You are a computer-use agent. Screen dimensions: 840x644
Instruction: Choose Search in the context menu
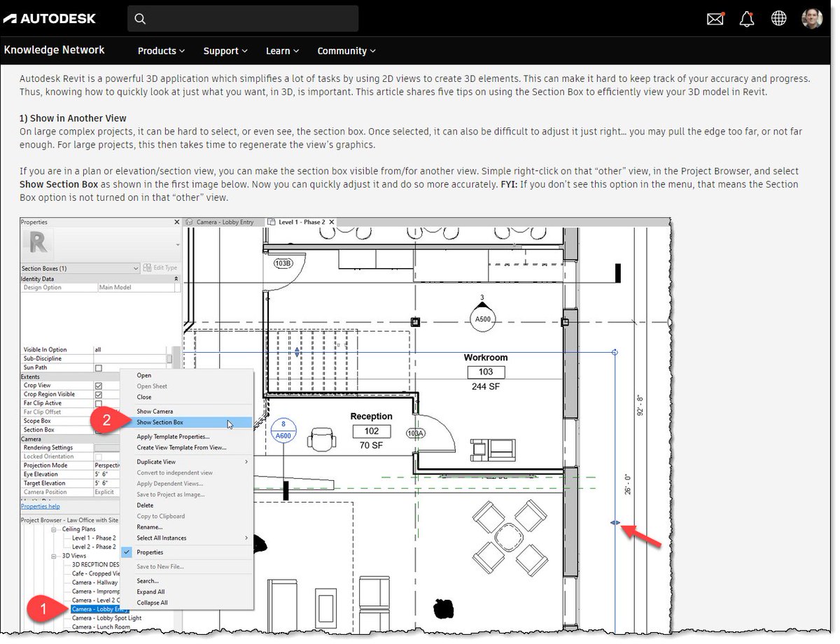click(148, 581)
